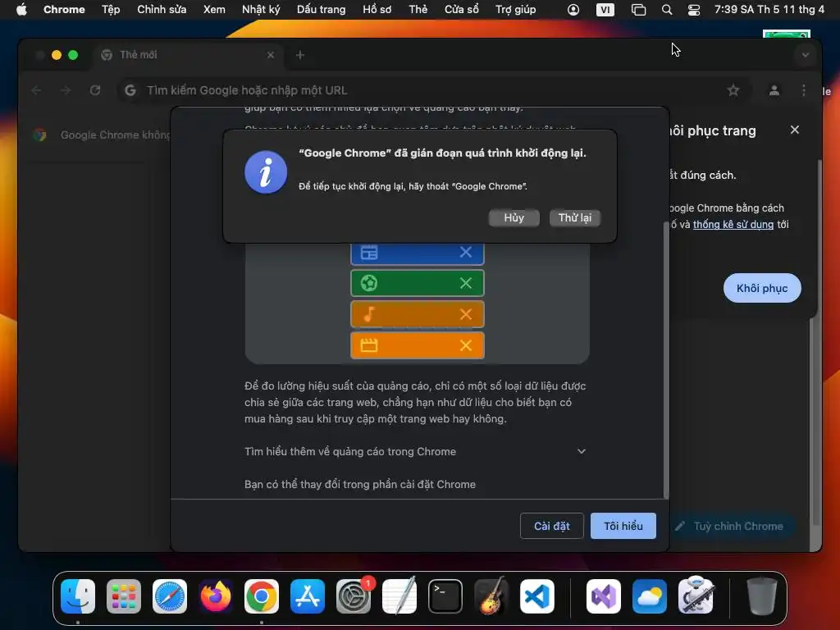
Task: Bookmark this page with the star icon
Action: pos(733,90)
